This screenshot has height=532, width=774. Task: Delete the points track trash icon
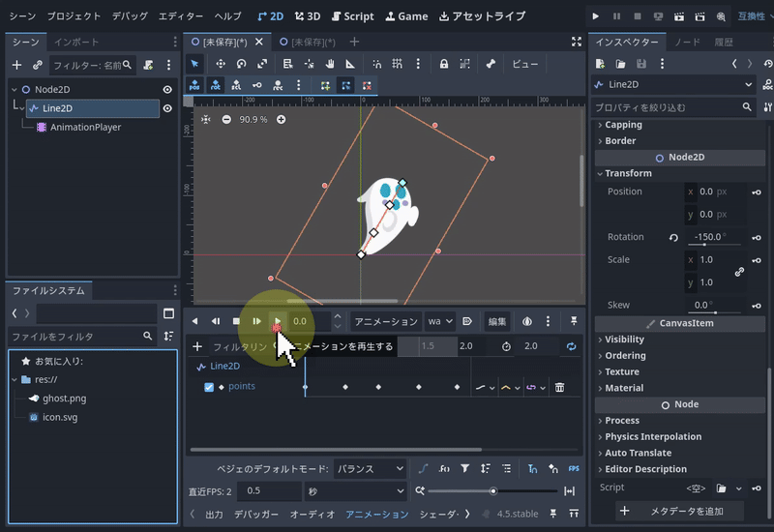(x=559, y=388)
